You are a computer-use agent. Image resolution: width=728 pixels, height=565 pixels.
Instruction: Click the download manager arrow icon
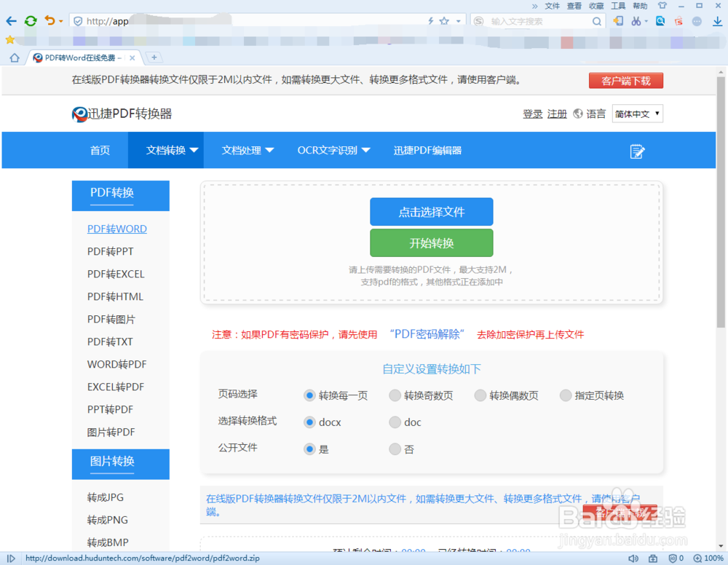pyautogui.click(x=718, y=20)
